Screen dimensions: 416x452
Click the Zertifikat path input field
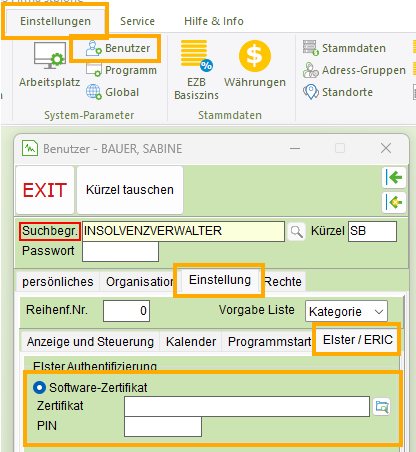(x=247, y=406)
